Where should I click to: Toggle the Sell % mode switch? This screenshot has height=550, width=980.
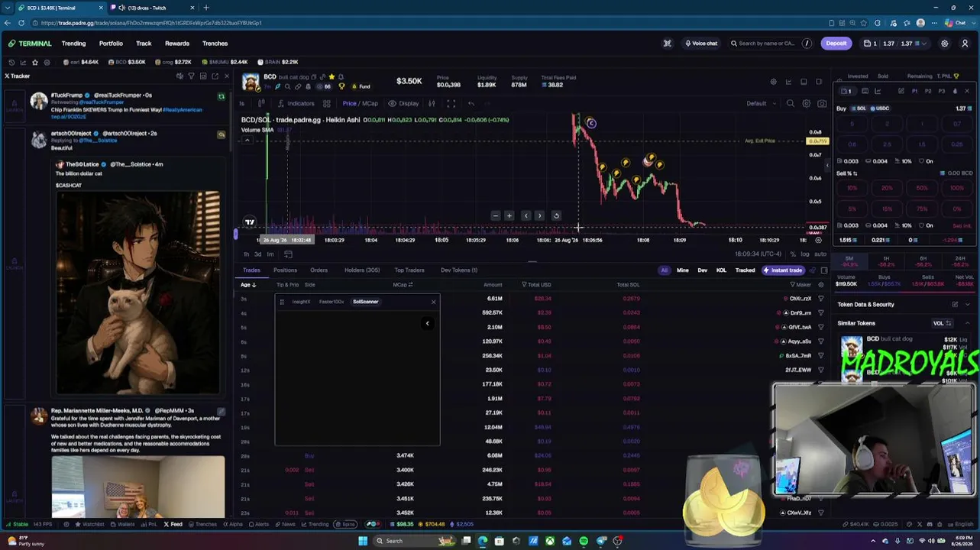pos(855,173)
